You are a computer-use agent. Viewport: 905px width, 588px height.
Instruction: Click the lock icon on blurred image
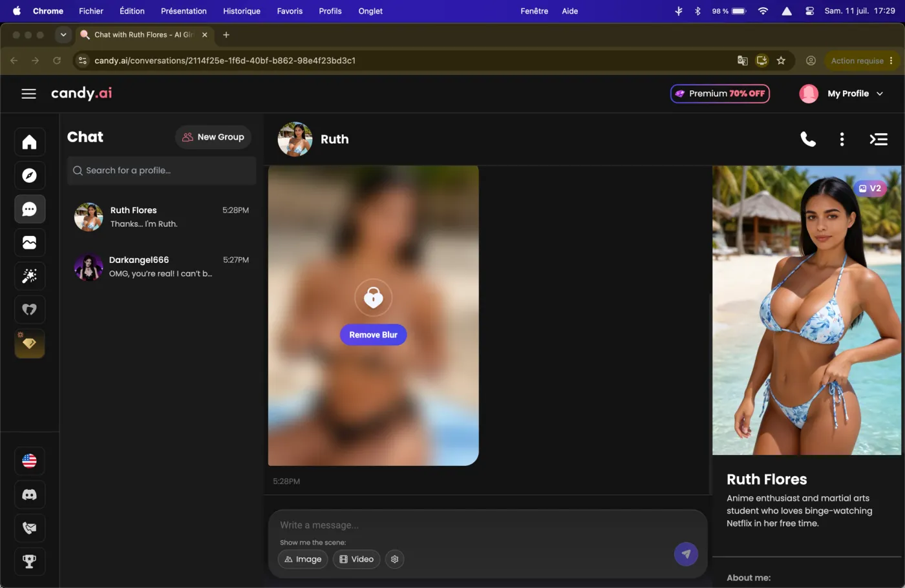coord(373,297)
